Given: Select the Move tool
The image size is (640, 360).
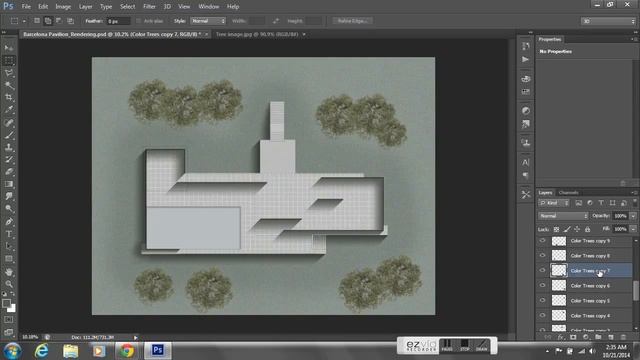Looking at the screenshot, I should [9, 48].
